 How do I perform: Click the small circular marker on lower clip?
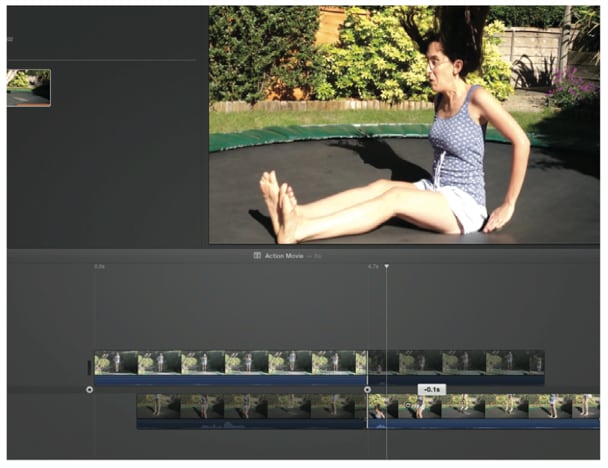[x=408, y=406]
